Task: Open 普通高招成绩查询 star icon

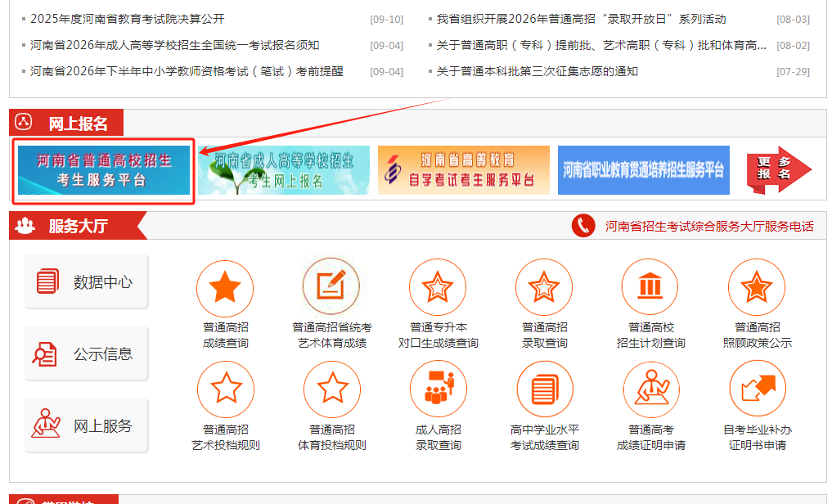Action: coord(225,288)
